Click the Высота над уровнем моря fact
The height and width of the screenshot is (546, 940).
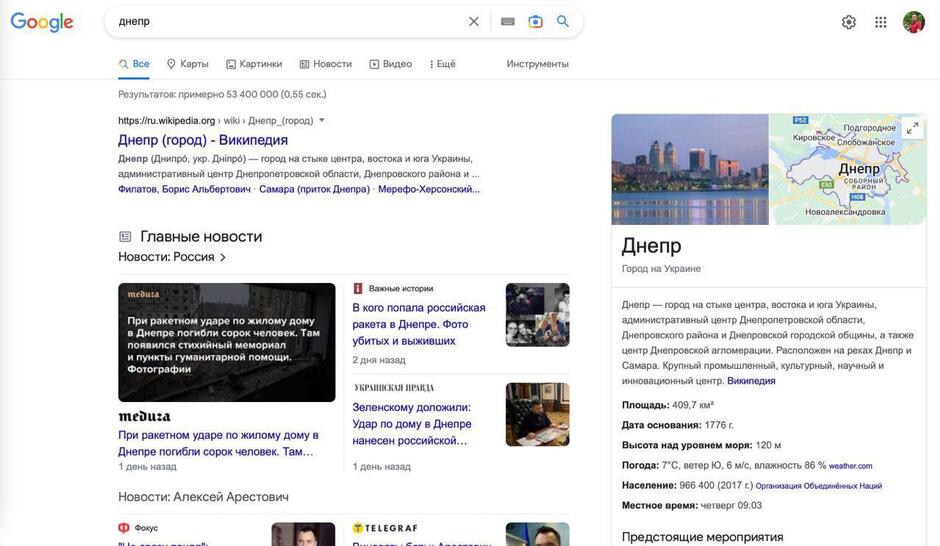pyautogui.click(x=701, y=445)
